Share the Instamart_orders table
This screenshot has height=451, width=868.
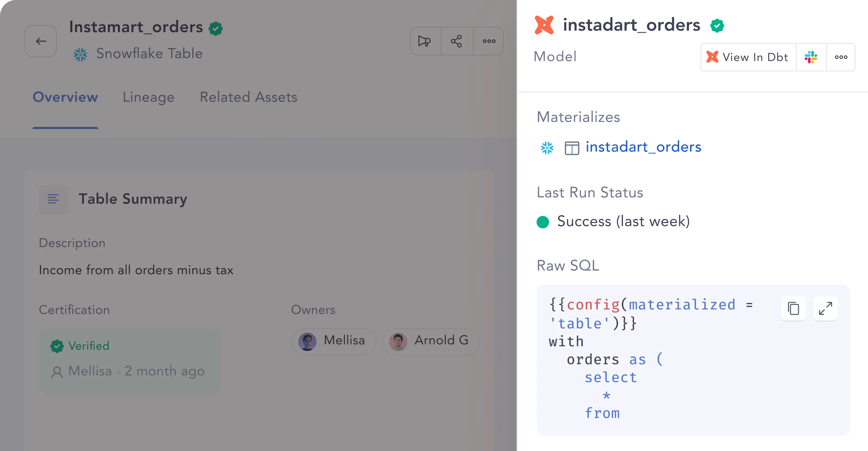457,41
